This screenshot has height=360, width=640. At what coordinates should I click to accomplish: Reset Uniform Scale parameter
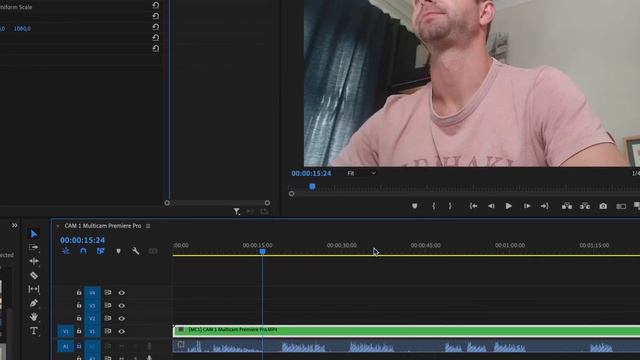[x=156, y=5]
